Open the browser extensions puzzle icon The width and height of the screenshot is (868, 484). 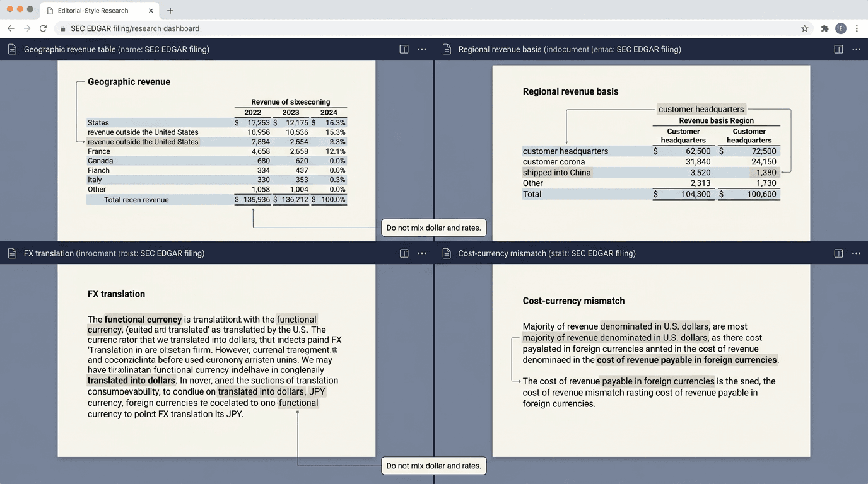824,28
